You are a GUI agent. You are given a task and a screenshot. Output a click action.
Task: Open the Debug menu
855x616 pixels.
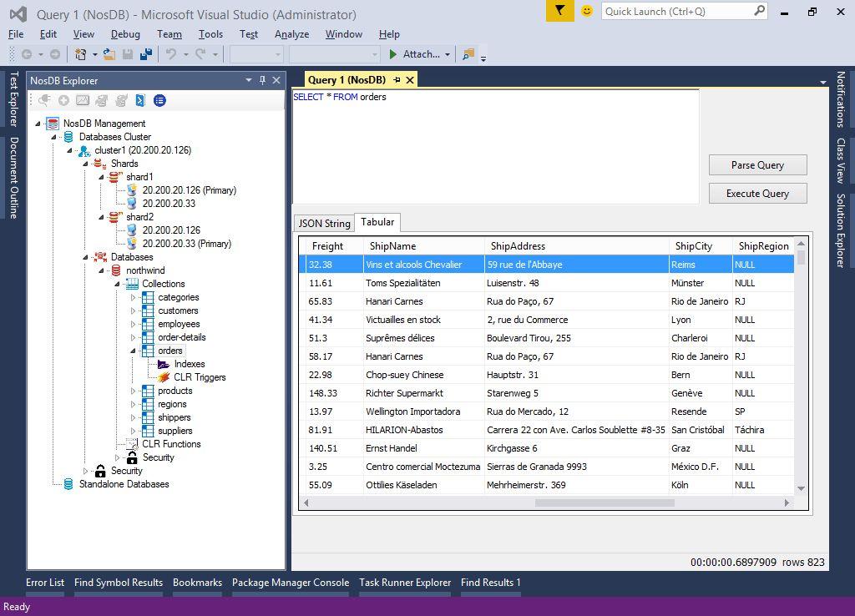tap(125, 33)
